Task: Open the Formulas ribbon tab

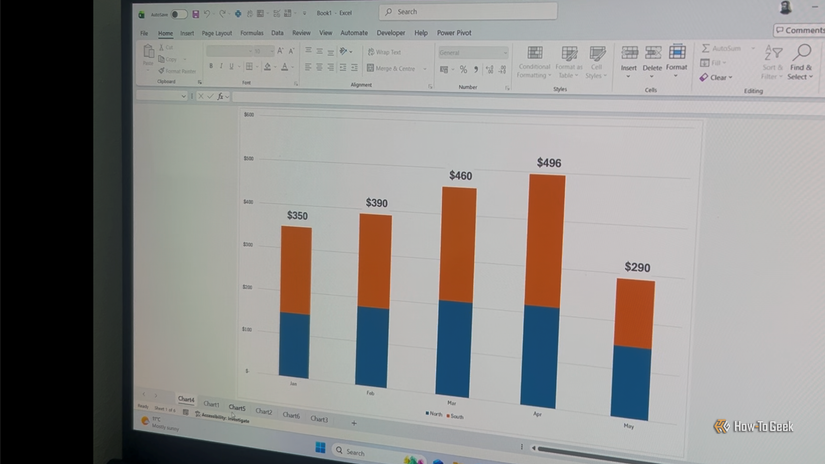Action: 251,33
